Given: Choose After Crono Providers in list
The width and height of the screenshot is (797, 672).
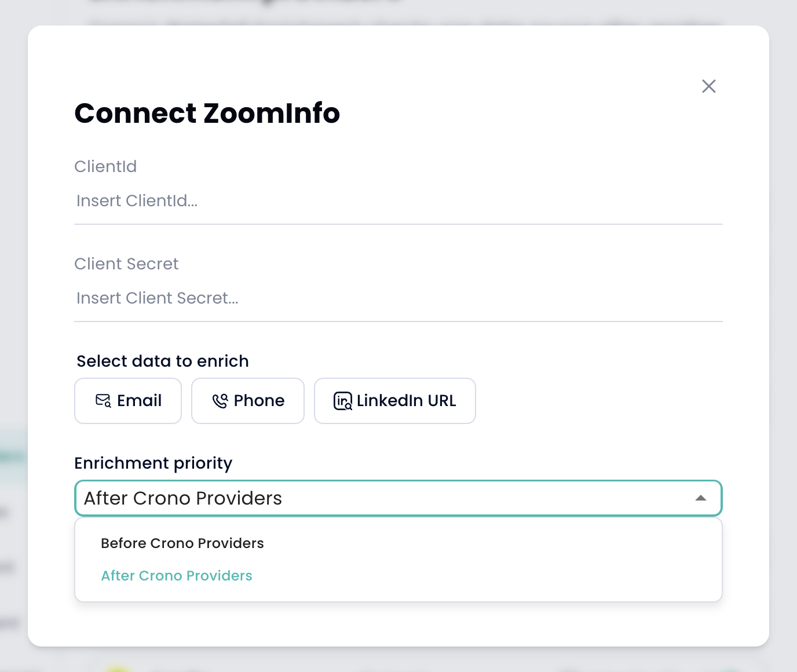Looking at the screenshot, I should (177, 576).
